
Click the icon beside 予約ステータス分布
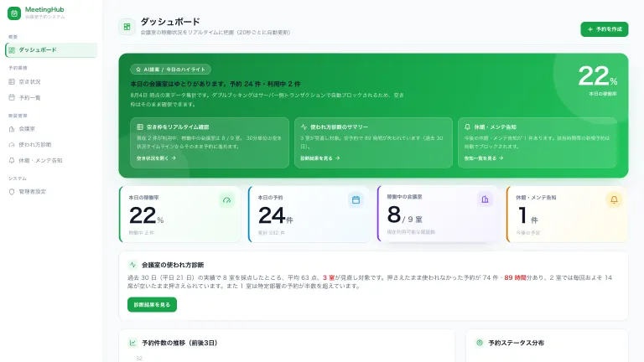(480, 343)
